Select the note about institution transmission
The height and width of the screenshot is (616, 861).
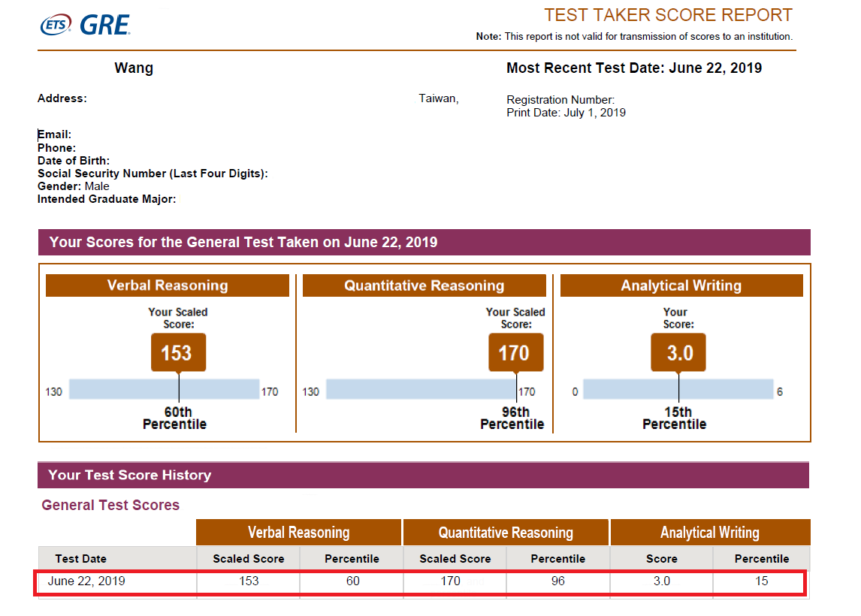(634, 36)
